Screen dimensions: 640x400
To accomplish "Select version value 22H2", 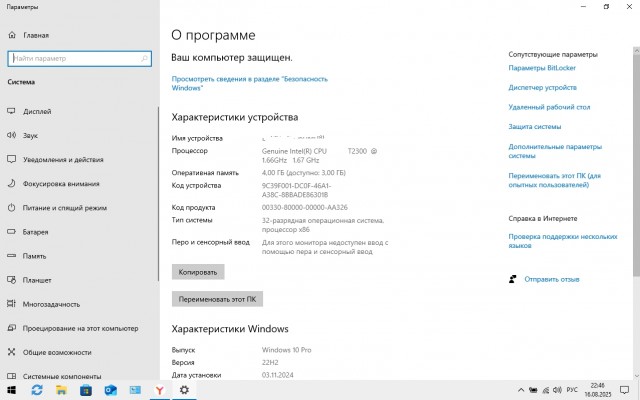I will (270, 363).
